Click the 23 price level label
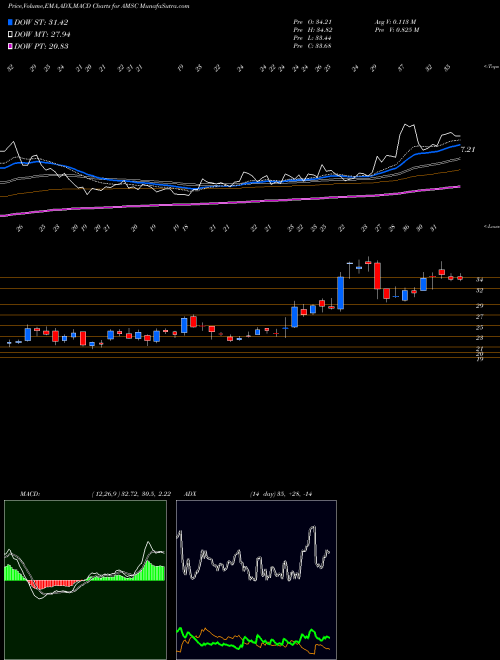This screenshot has width=500, height=660. 479,338
